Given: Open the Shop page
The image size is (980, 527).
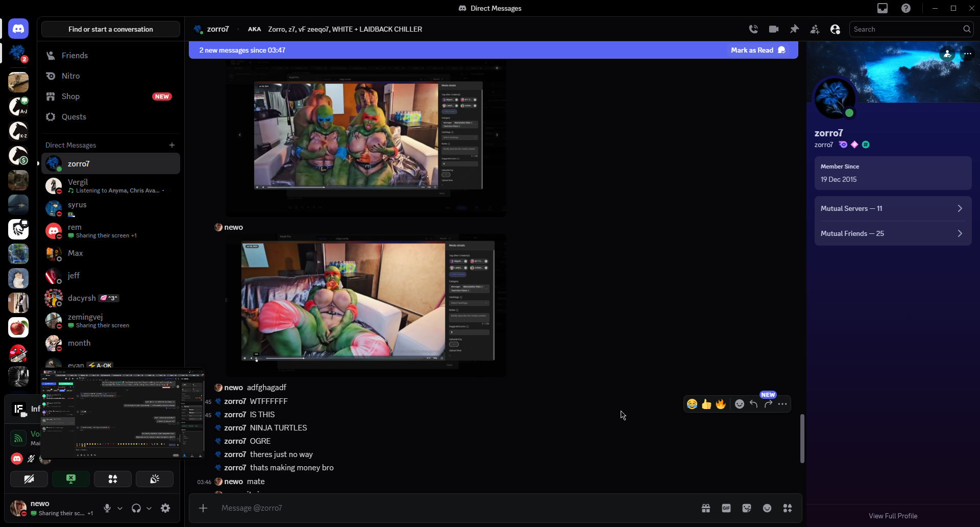Looking at the screenshot, I should point(111,97).
